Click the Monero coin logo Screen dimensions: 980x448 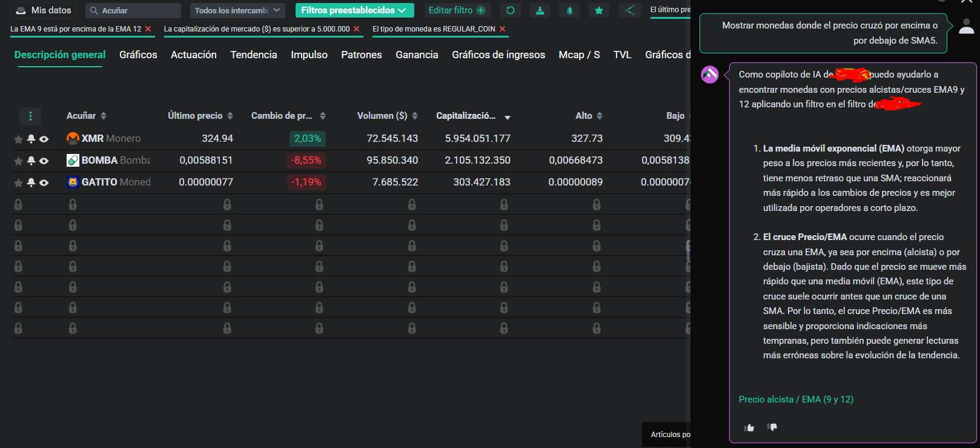click(73, 138)
